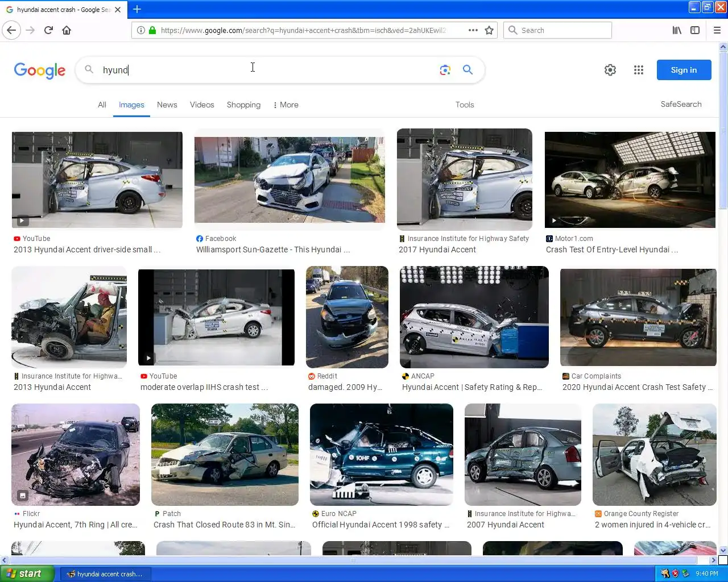Open the Patch Route 83 crash image
Screen dimensions: 728x582
click(x=225, y=455)
